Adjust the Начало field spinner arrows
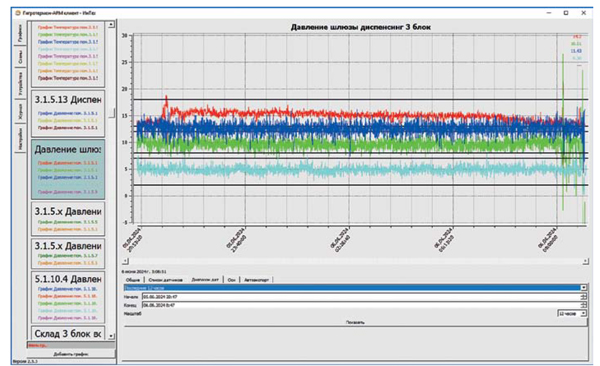The width and height of the screenshot is (600, 366). tap(584, 297)
